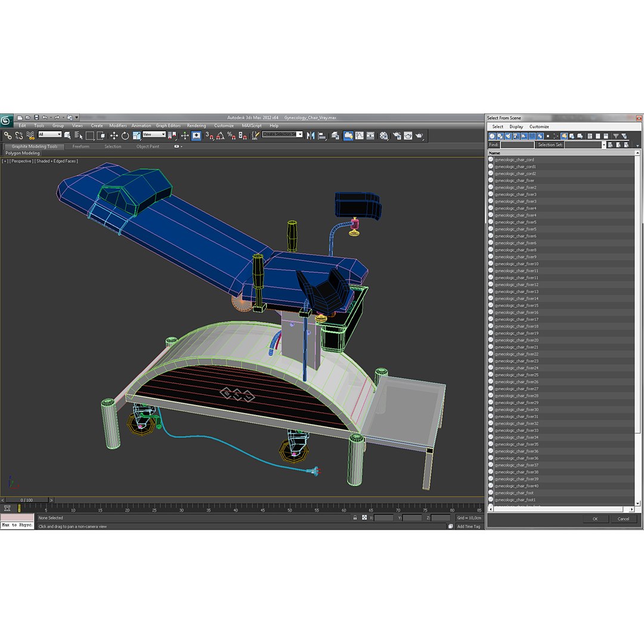644x644 pixels.
Task: Toggle the Angle Snap icon
Action: [x=220, y=135]
